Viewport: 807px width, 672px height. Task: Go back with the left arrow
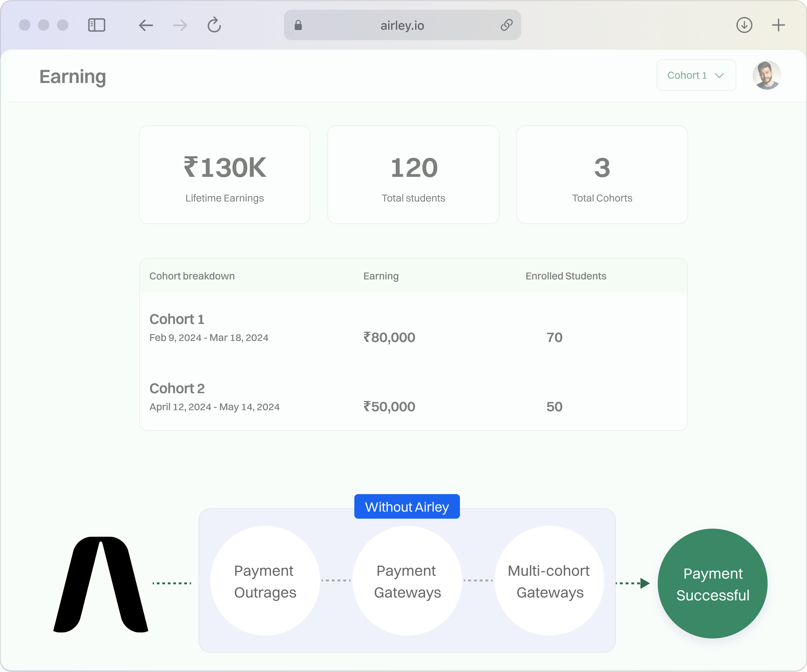[x=146, y=25]
